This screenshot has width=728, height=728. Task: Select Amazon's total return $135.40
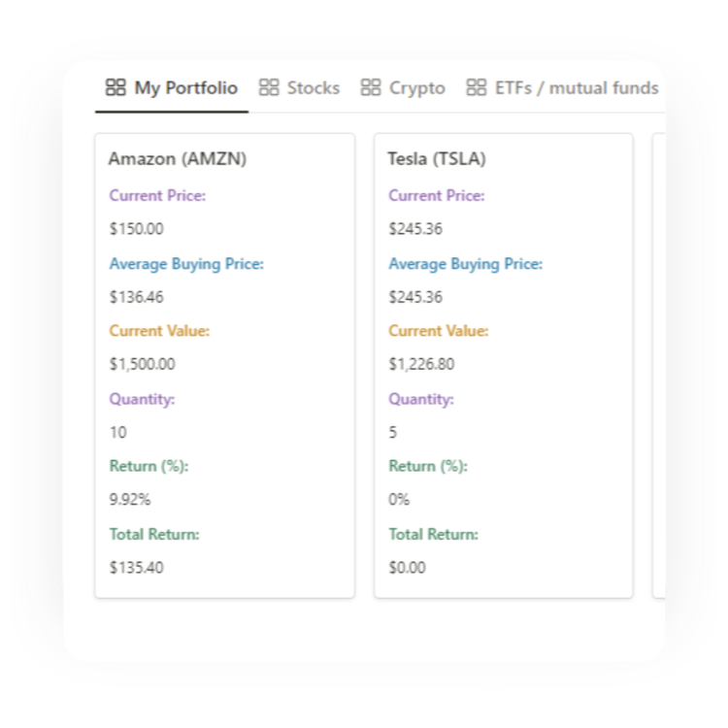coord(137,568)
